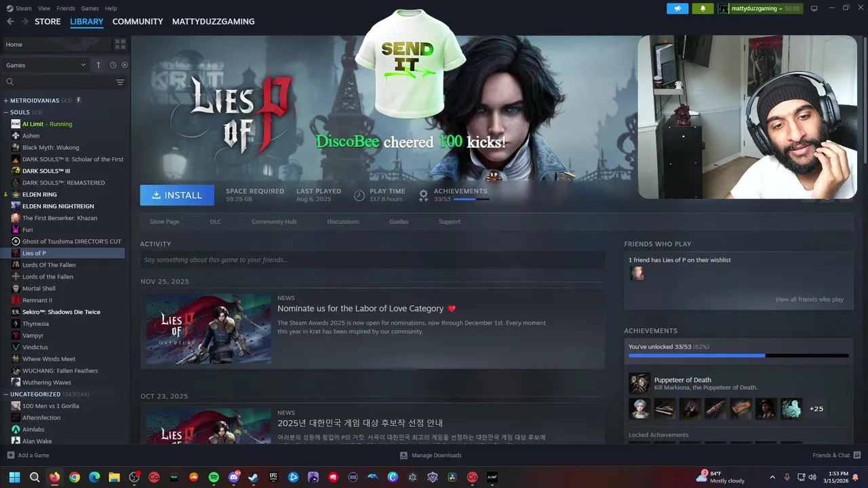Click the Puppeteer of Death achievement icon

click(x=639, y=384)
